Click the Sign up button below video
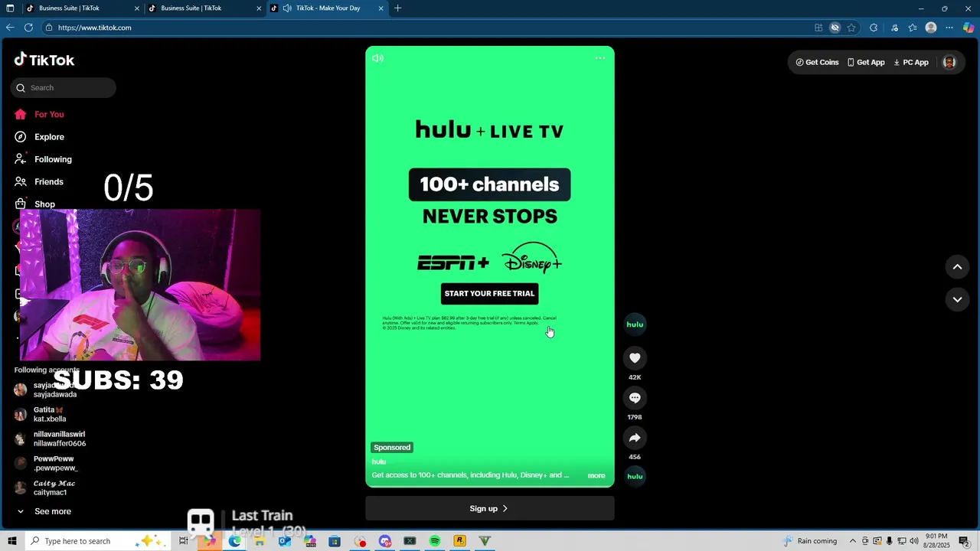 pos(489,509)
